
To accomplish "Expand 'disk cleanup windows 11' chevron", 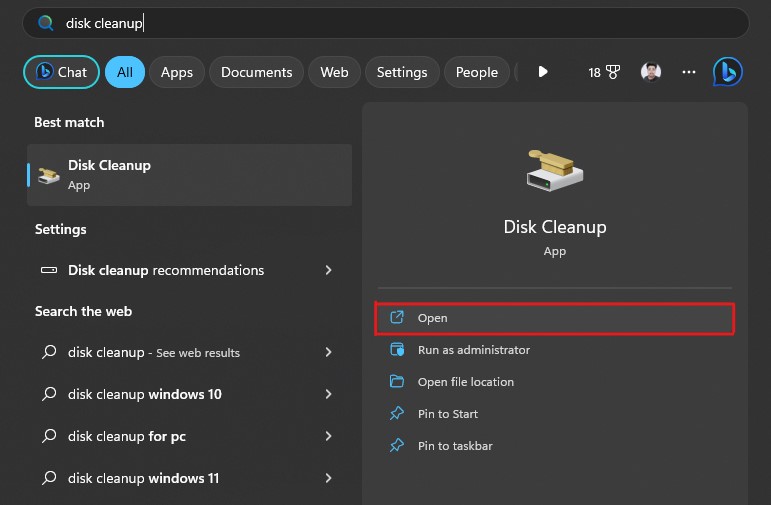I will 328,478.
